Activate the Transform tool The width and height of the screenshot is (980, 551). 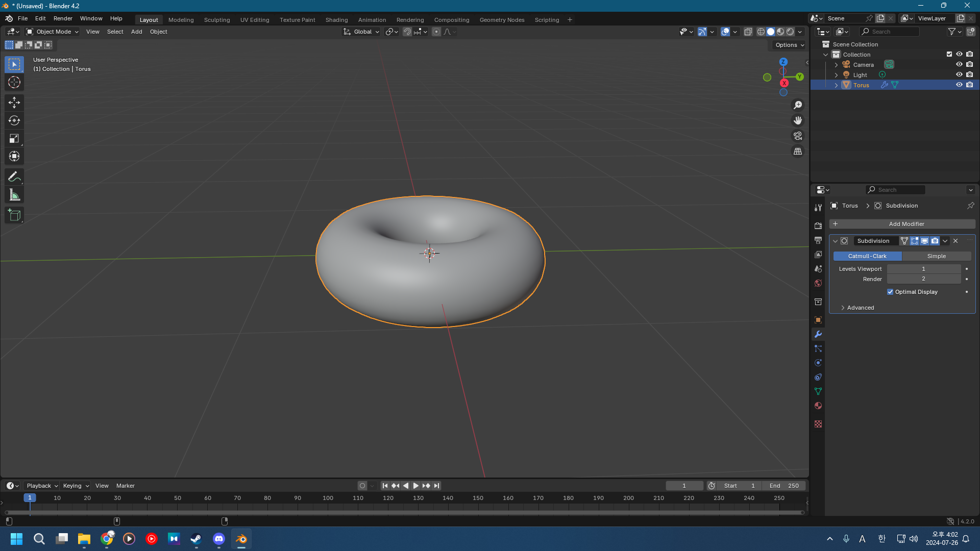pyautogui.click(x=14, y=156)
